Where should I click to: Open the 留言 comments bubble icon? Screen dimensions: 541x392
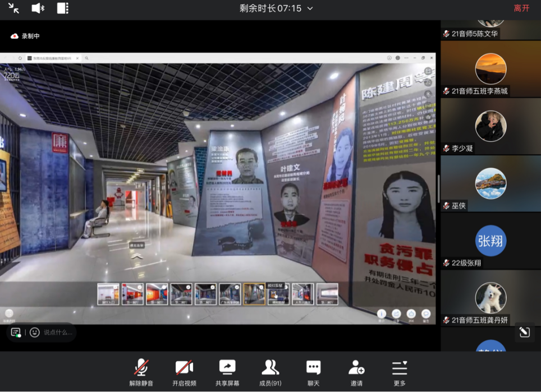click(426, 315)
